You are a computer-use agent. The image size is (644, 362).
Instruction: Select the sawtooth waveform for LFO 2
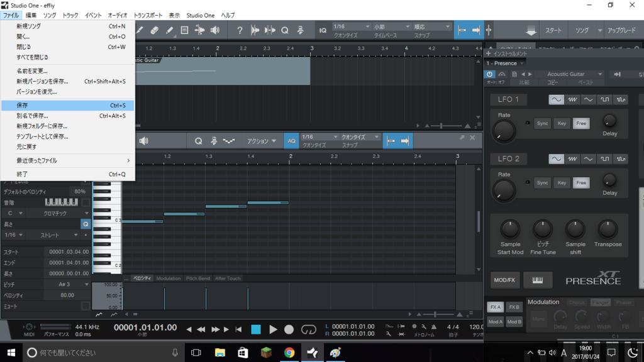pyautogui.click(x=572, y=159)
